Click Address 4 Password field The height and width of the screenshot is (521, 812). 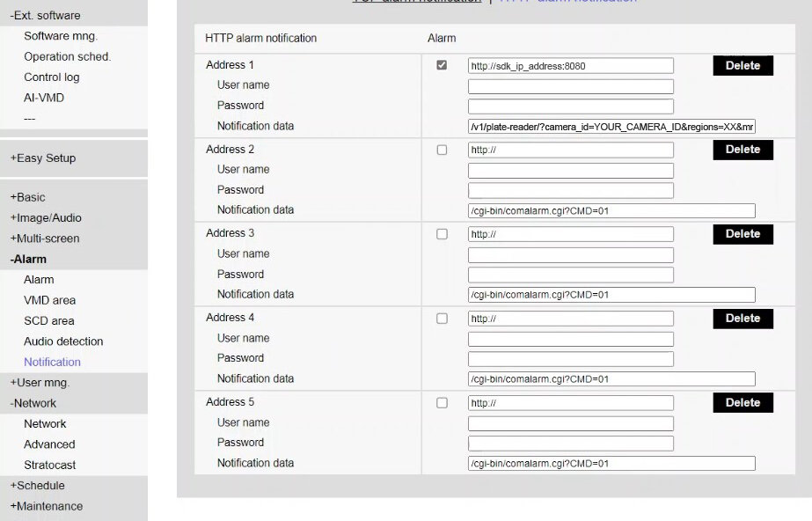coord(571,359)
